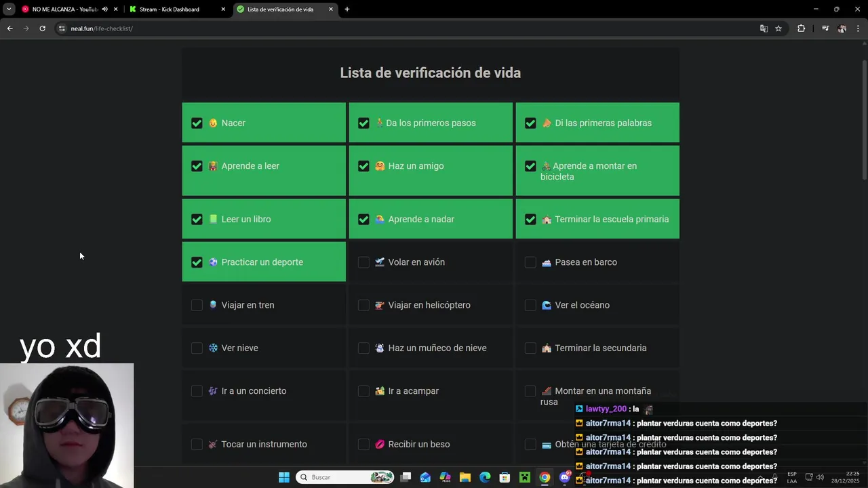Check the Volar en avión box
This screenshot has height=488, width=868.
(x=363, y=262)
